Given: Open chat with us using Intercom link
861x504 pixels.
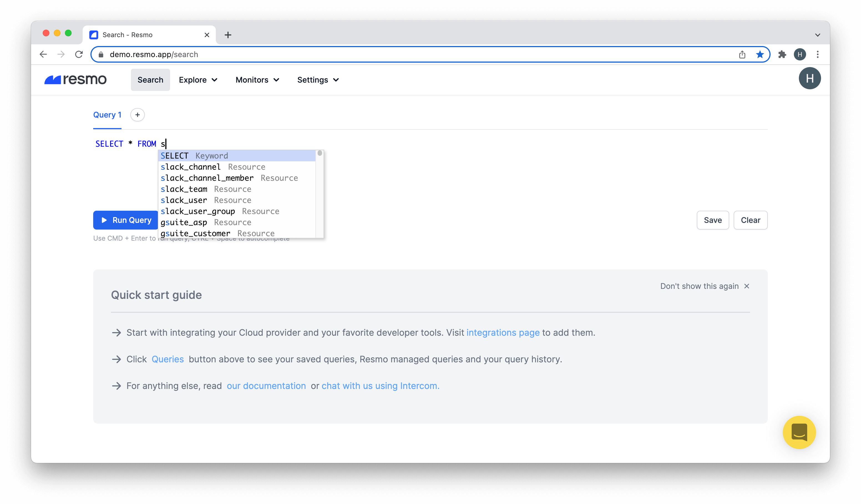Looking at the screenshot, I should click(381, 386).
